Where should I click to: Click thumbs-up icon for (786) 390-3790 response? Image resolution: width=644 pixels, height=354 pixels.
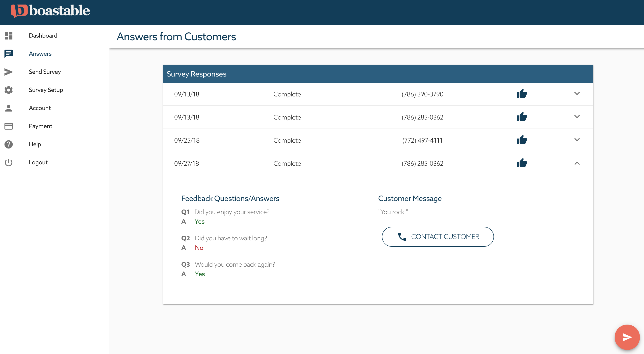(522, 94)
